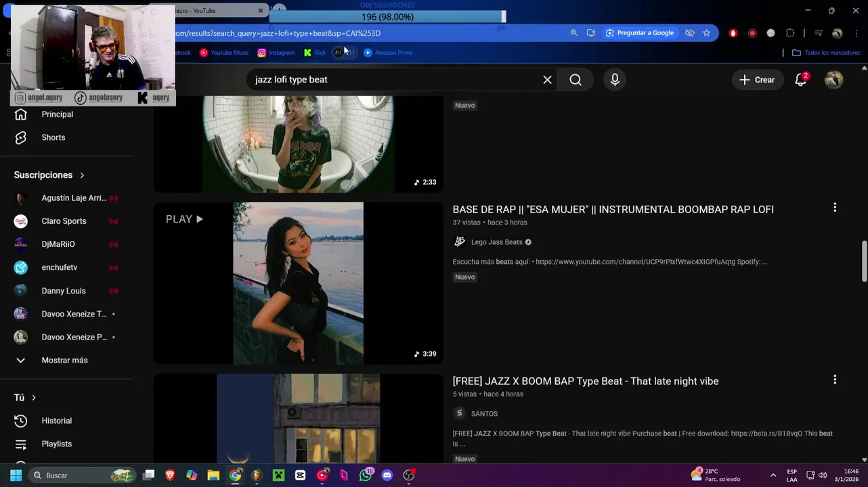Viewport: 868px width, 487px height.
Task: Click thumbnail of JAZZ X BOOM BAP video
Action: click(x=298, y=419)
